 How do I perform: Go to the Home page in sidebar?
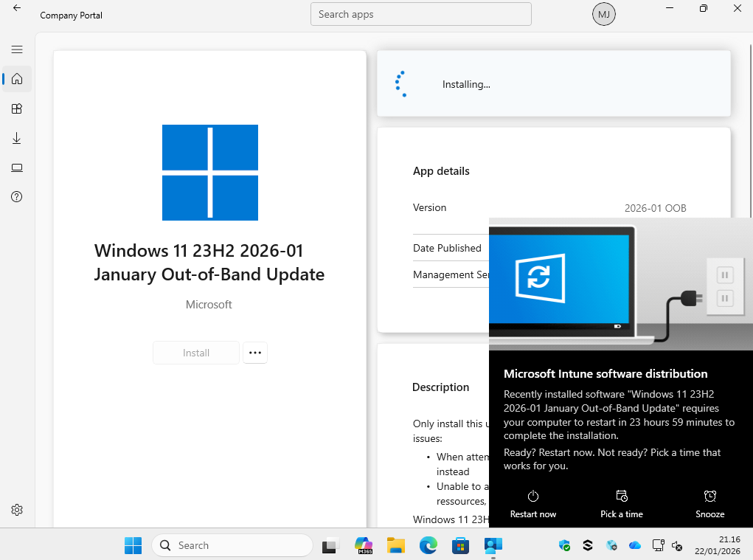17,79
